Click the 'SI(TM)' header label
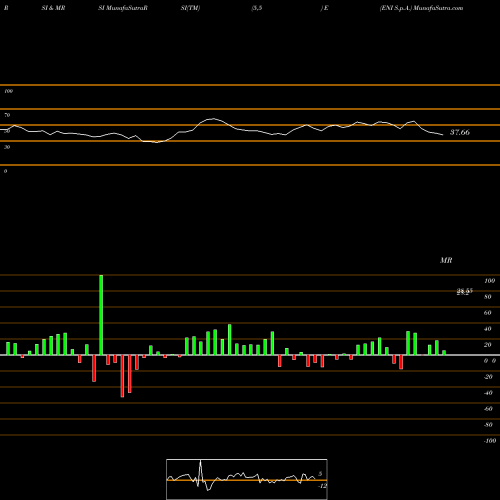Image resolution: width=500 pixels, height=500 pixels. tap(190, 8)
